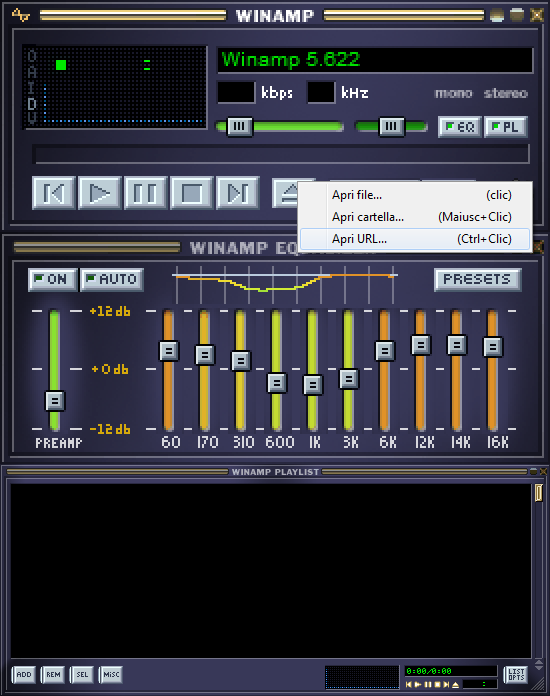Click the 1K band slider handle

313,384
